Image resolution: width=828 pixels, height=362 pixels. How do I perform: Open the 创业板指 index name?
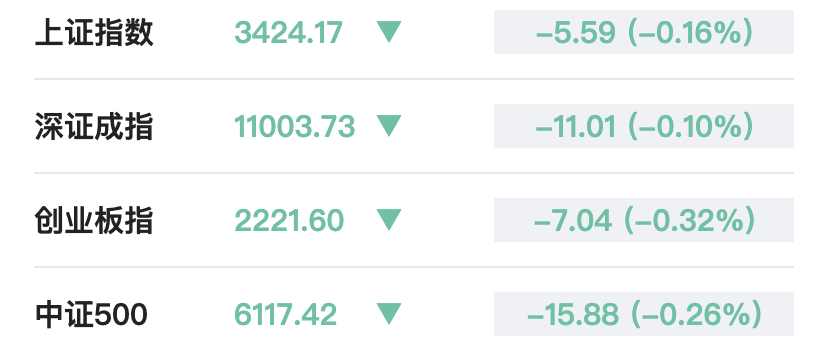[x=94, y=220]
